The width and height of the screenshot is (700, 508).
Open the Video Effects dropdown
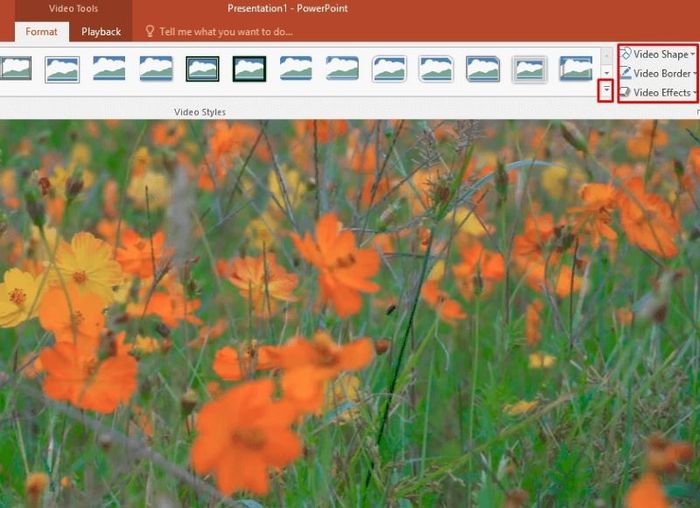pyautogui.click(x=658, y=92)
